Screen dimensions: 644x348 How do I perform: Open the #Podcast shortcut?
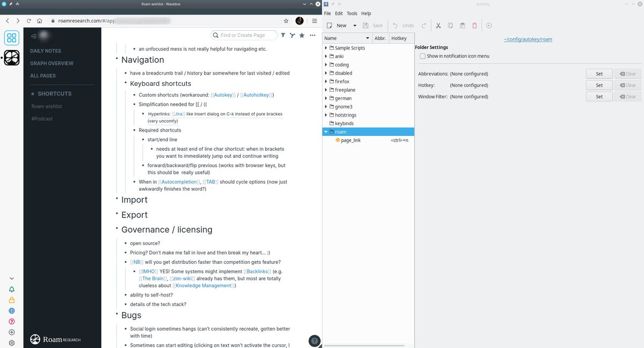click(42, 119)
